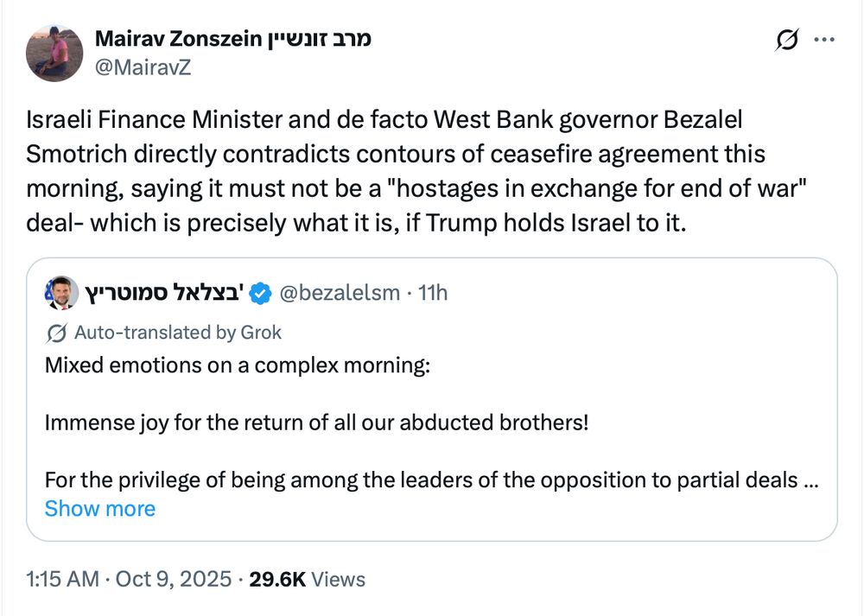The image size is (864, 616).
Task: Click the "Immense joy for the return" line
Action: coord(315,423)
